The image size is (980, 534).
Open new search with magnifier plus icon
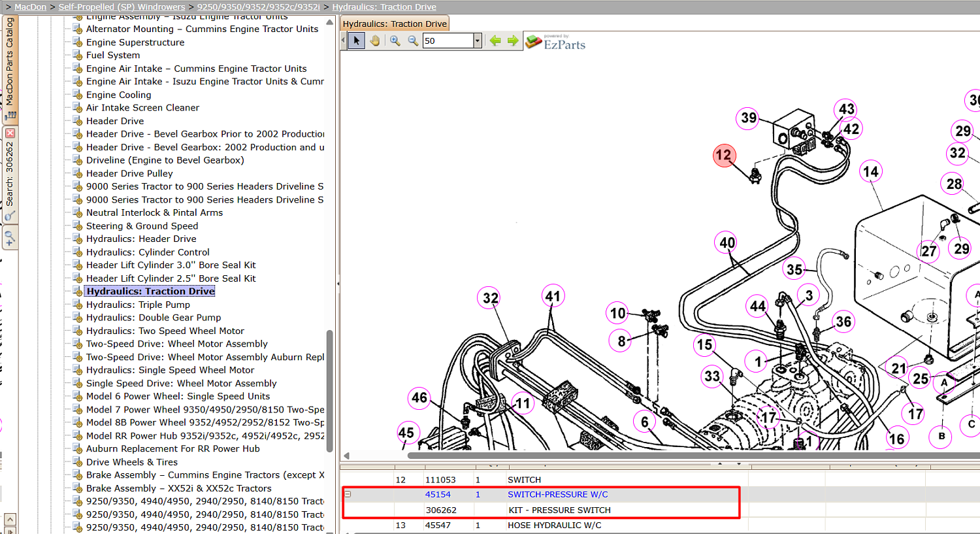click(x=10, y=238)
